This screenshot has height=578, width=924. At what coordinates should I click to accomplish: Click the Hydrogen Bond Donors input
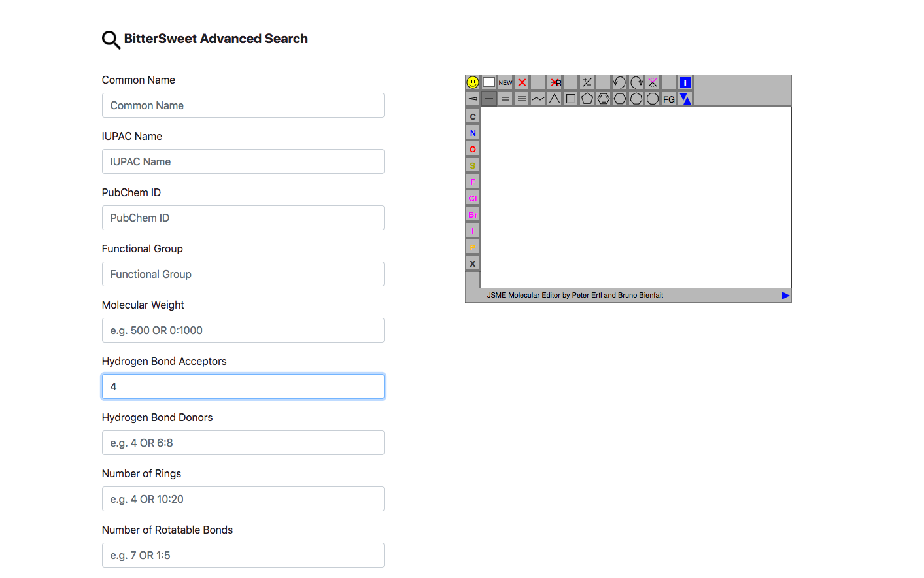pos(243,443)
